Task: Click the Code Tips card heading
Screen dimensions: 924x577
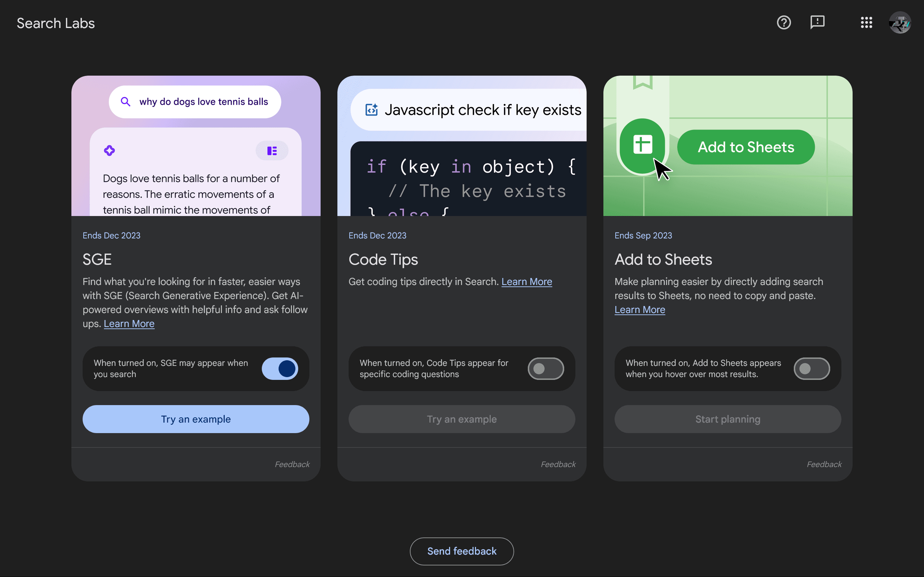Action: [383, 259]
